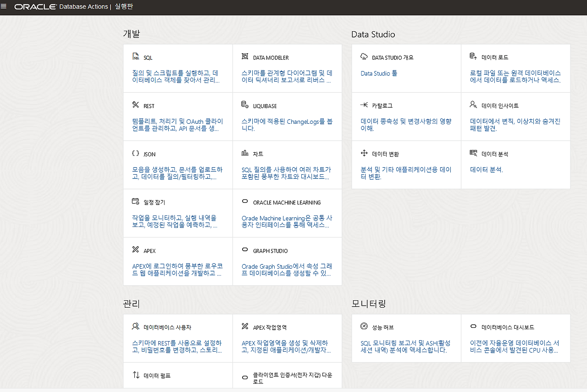
Task: Click the 카탈로그 icon
Action: click(364, 105)
